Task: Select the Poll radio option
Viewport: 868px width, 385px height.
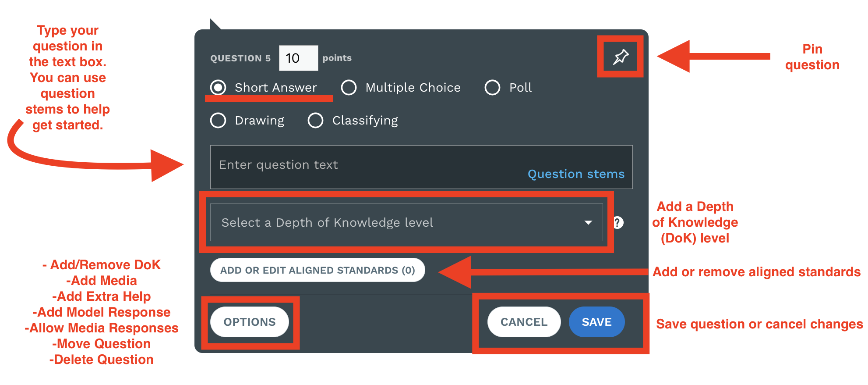Action: pyautogui.click(x=492, y=88)
